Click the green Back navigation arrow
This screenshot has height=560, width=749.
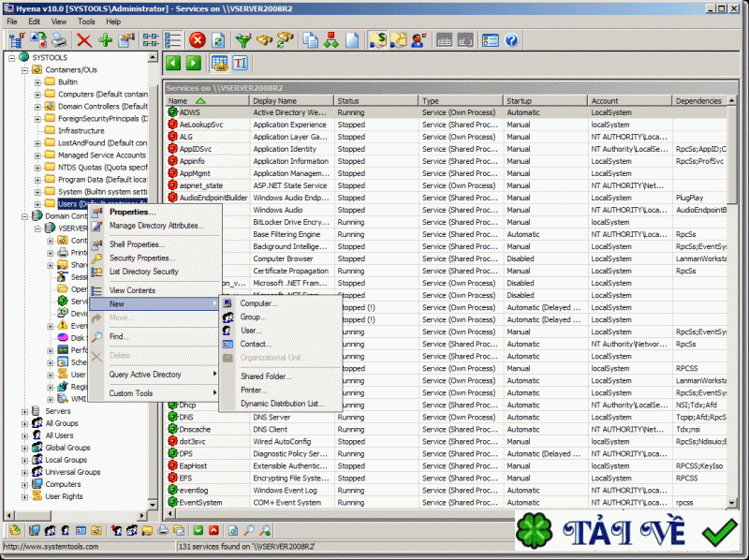click(x=174, y=63)
